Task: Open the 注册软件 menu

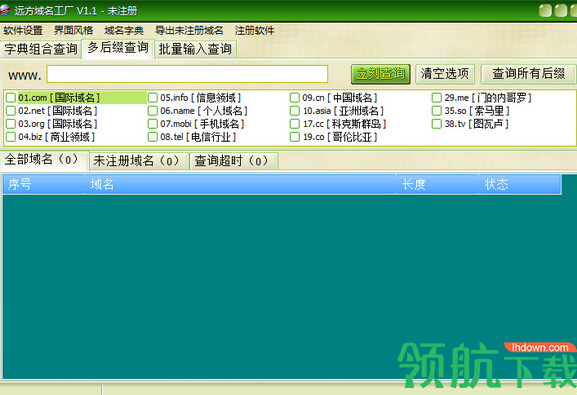Action: pyautogui.click(x=254, y=31)
